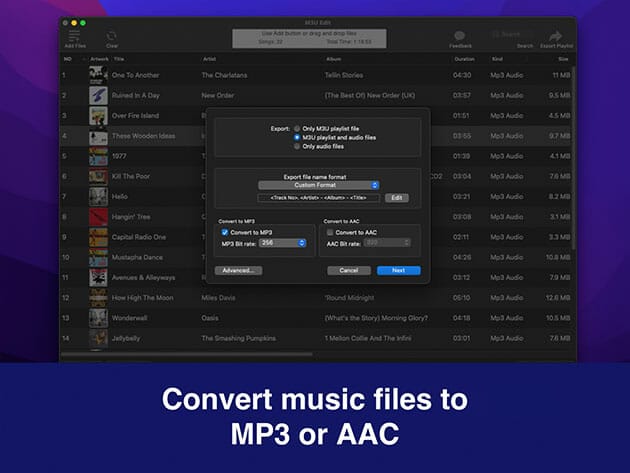Viewport: 630px width, 473px height.
Task: Open the Advanced... settings button
Action: (238, 270)
